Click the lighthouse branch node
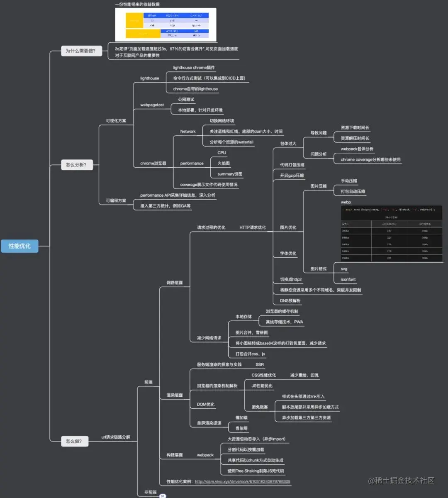The image size is (448, 498). tap(149, 78)
